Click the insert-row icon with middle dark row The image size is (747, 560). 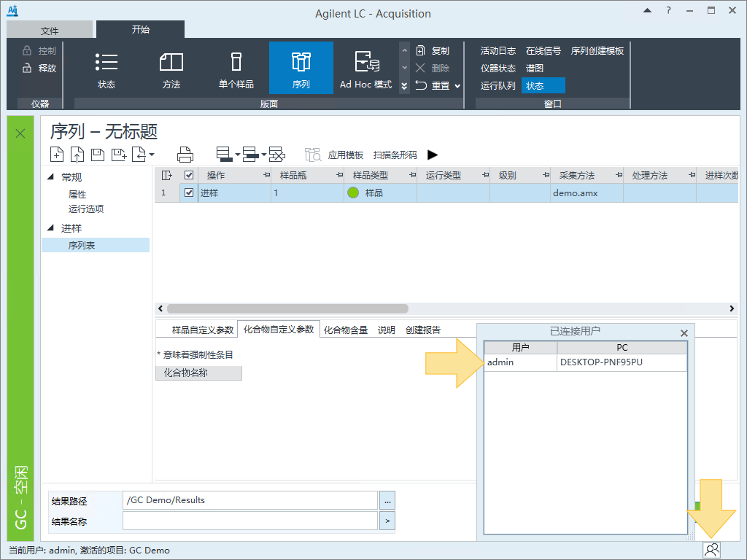point(251,155)
